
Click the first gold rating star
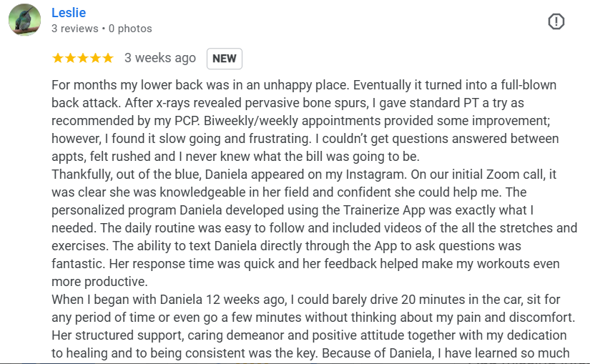[57, 58]
